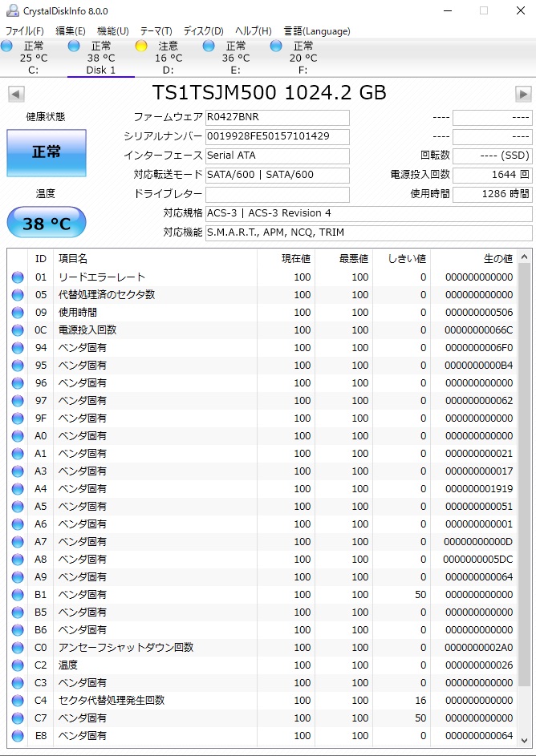Click the status icon of row B1
The height and width of the screenshot is (756, 536).
(x=18, y=595)
